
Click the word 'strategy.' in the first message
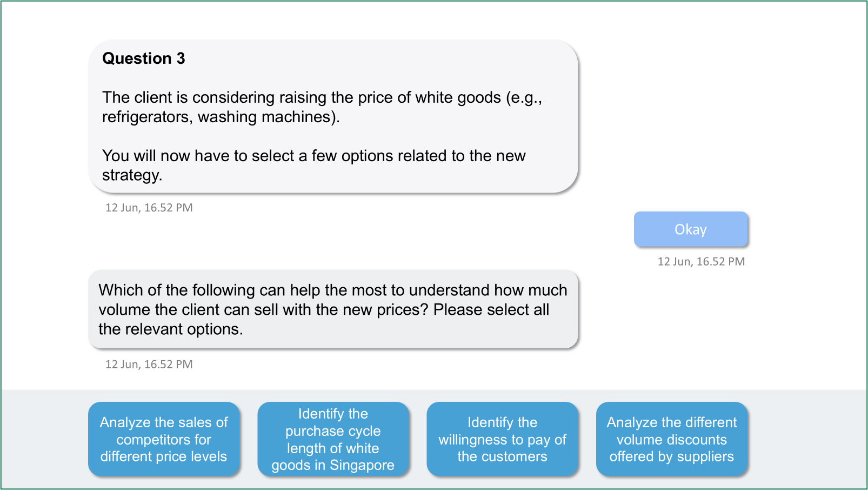[x=132, y=175]
